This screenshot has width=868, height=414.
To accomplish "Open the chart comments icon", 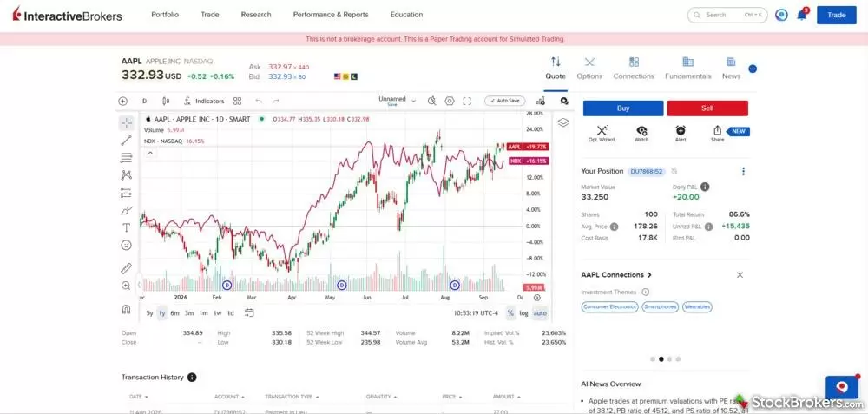I will pyautogui.click(x=564, y=101).
